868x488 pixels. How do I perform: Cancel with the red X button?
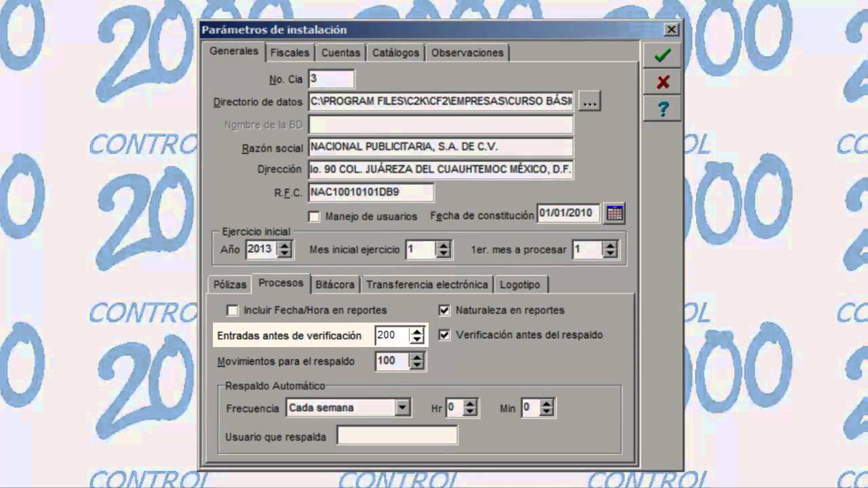point(663,82)
